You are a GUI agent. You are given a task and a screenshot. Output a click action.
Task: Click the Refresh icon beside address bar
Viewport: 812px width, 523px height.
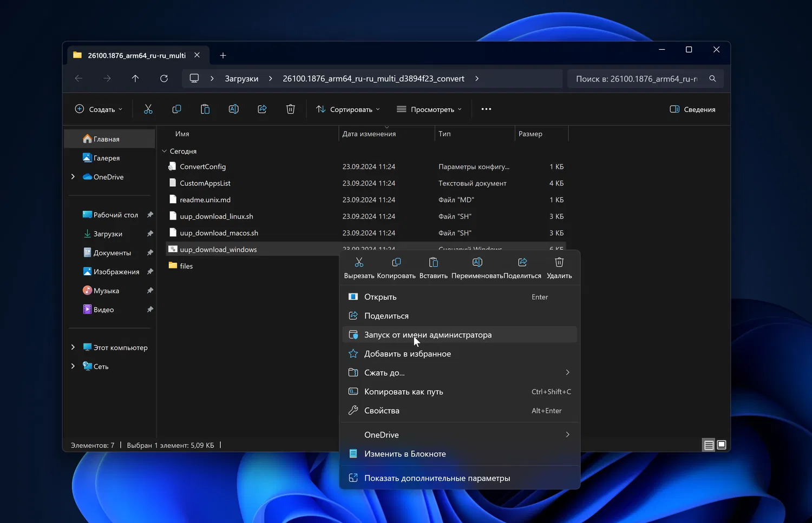click(164, 78)
